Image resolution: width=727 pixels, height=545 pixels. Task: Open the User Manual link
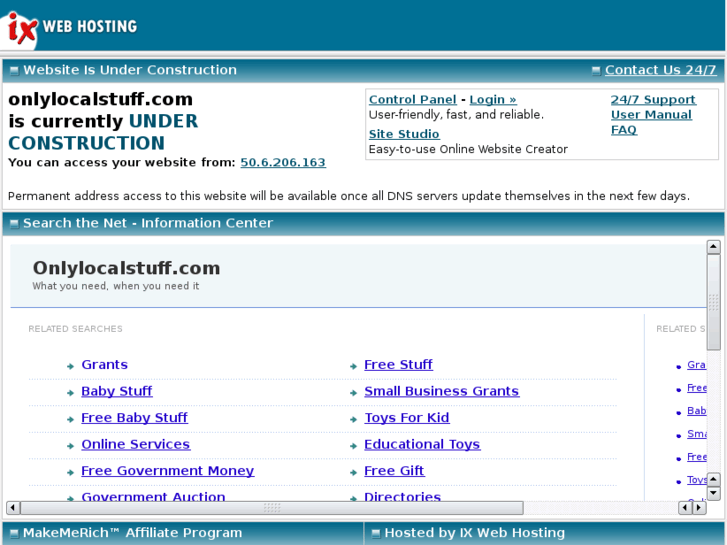coord(651,115)
